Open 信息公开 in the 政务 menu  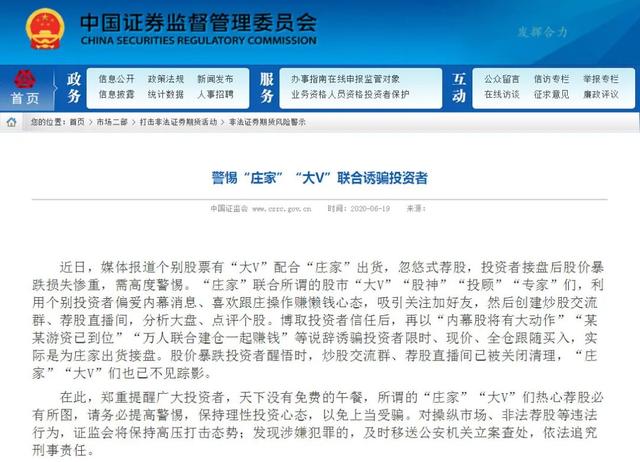coord(116,79)
